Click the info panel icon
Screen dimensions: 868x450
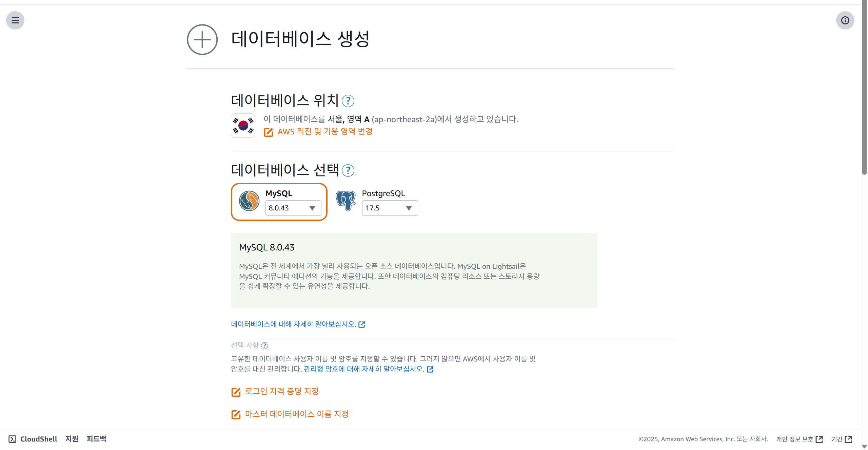tap(845, 20)
